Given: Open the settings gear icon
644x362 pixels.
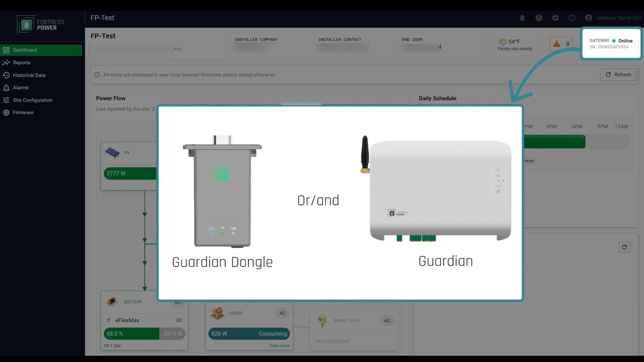Looking at the screenshot, I should [555, 18].
